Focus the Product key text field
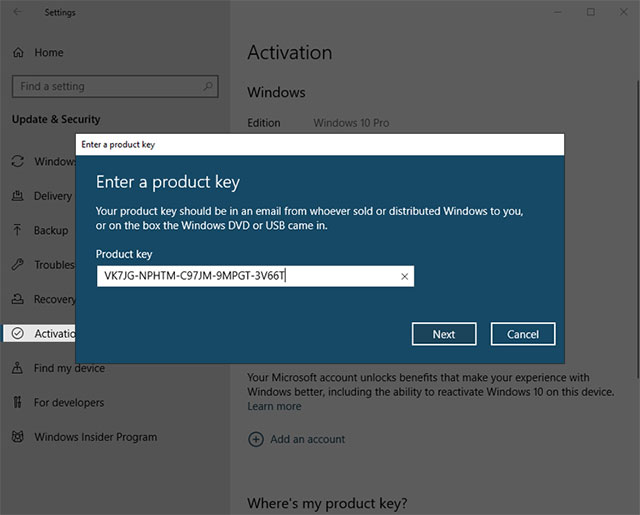 (256, 276)
